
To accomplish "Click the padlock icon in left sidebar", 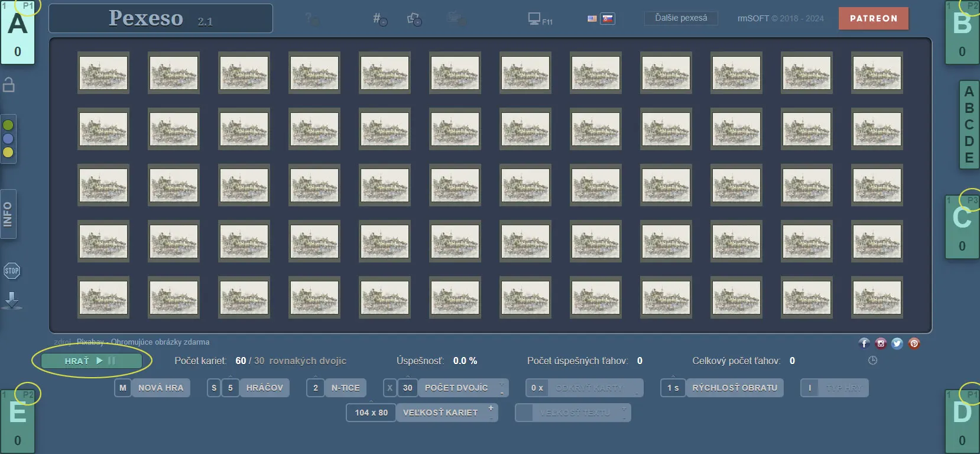I will pos(9,85).
